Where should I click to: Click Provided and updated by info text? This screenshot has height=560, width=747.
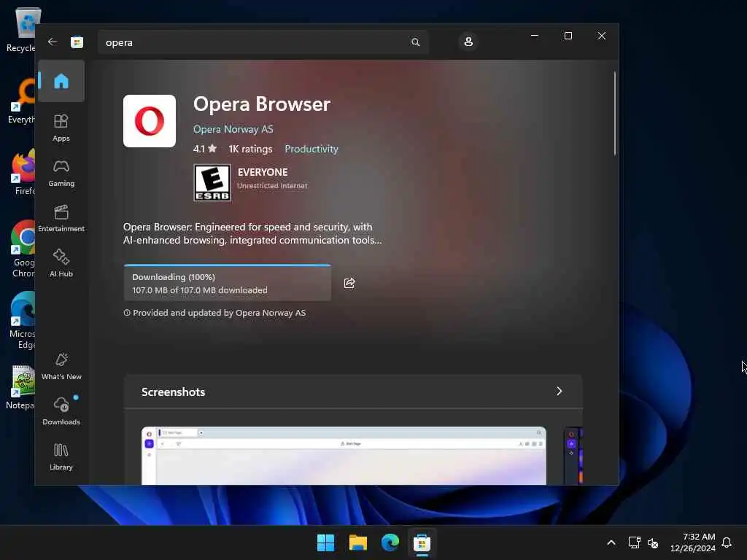(214, 313)
